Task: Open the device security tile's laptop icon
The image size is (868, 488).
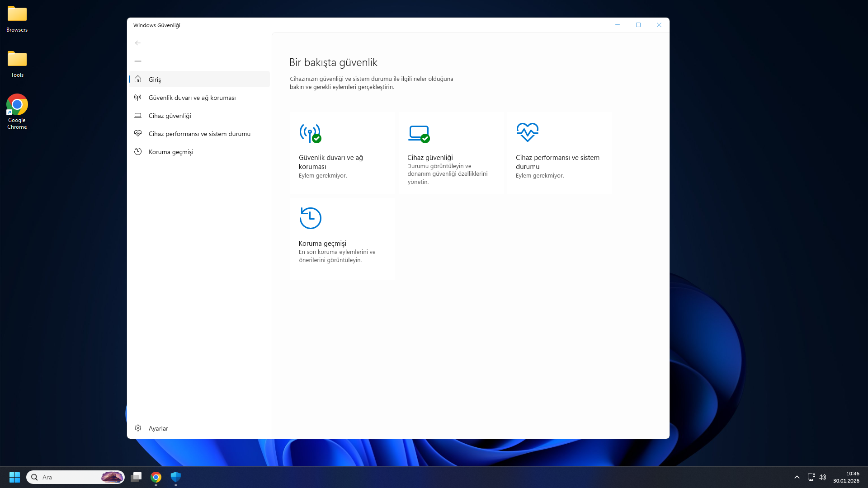Action: coord(419,134)
